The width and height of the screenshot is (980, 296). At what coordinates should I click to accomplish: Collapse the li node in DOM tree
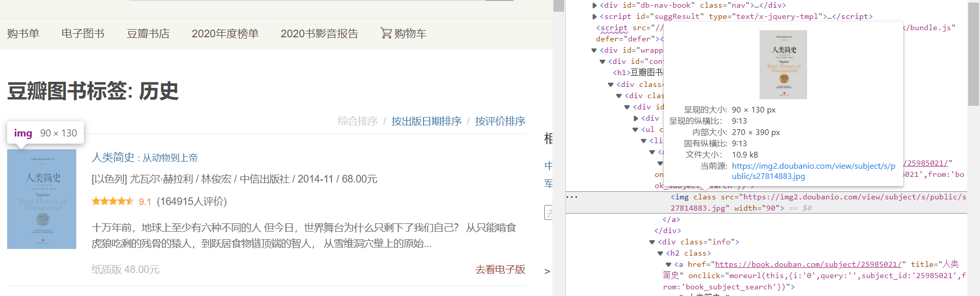[644, 141]
